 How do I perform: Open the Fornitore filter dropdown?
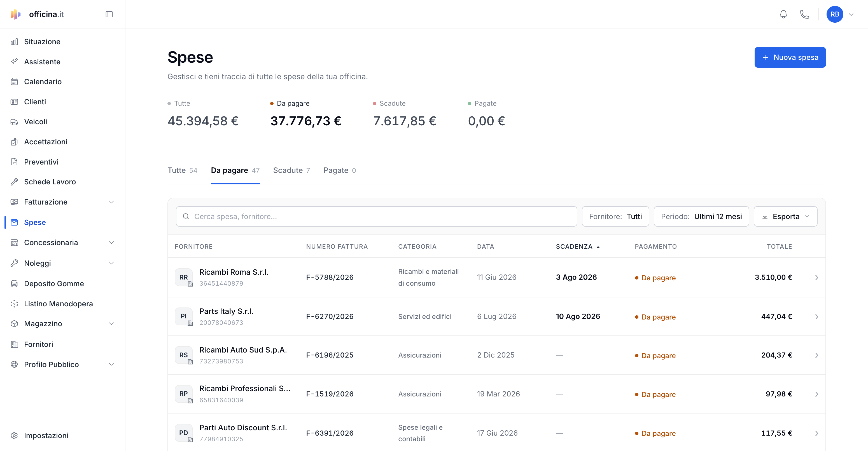[x=615, y=217]
